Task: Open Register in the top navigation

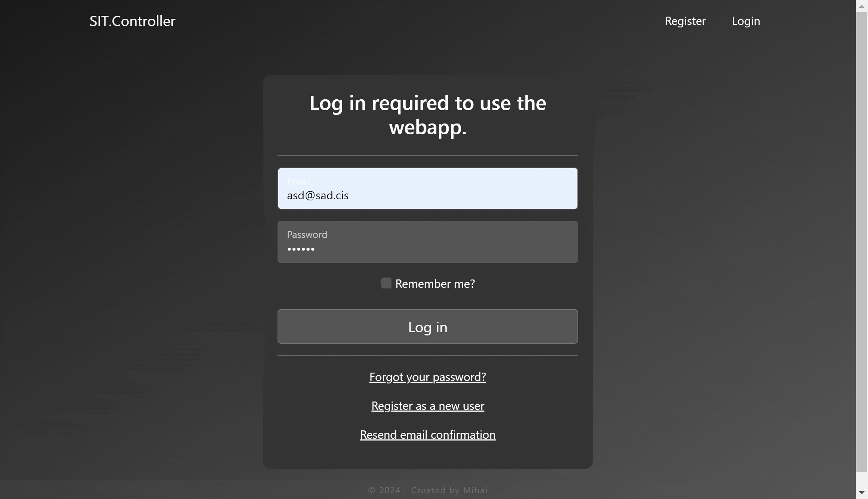Action: [685, 21]
